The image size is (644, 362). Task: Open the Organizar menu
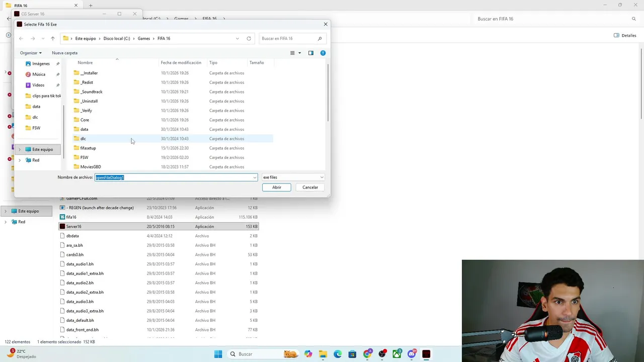(x=31, y=53)
